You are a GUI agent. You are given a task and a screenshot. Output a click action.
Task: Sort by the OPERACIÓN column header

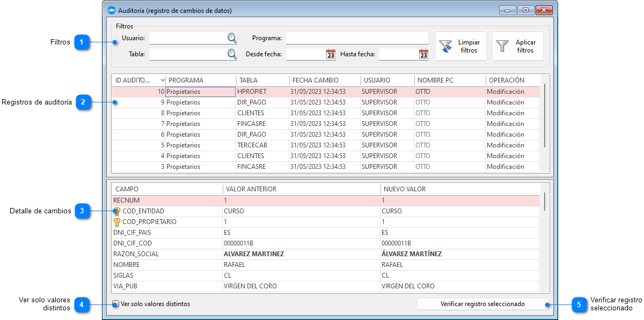pyautogui.click(x=506, y=80)
